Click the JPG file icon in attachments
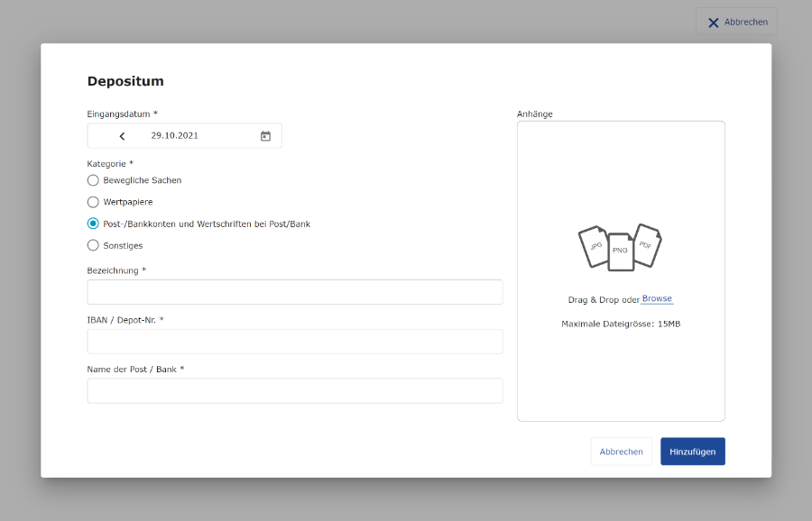 594,247
